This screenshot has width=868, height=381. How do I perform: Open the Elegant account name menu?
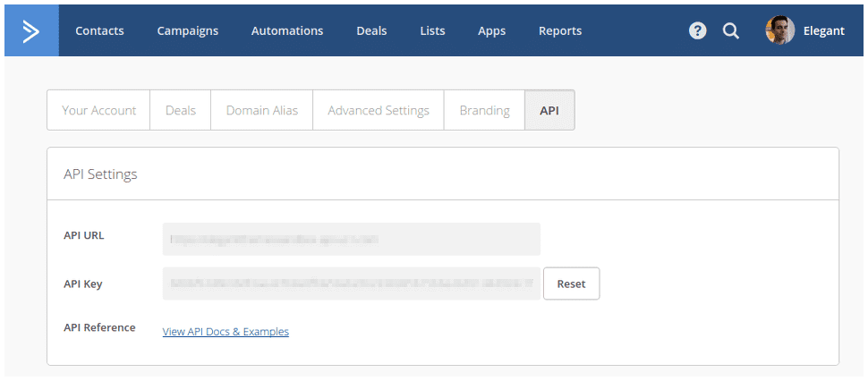(823, 30)
